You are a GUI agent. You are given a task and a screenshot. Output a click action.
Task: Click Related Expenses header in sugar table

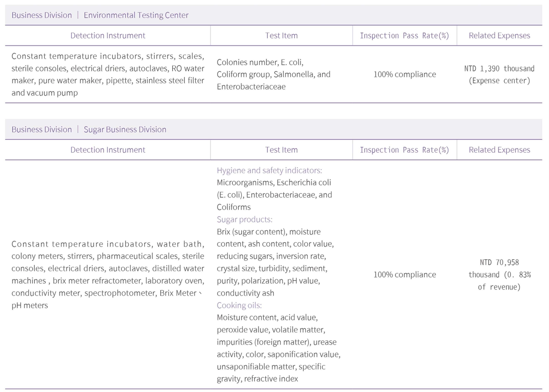point(499,150)
